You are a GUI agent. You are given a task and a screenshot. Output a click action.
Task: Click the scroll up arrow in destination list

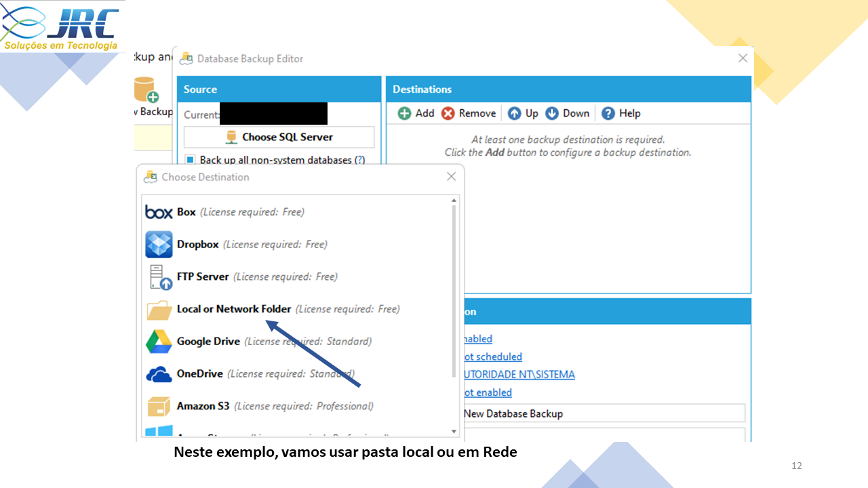tap(454, 200)
